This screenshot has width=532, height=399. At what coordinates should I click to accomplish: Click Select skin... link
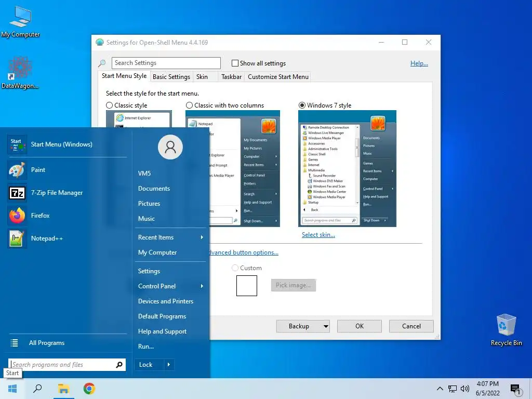(318, 235)
